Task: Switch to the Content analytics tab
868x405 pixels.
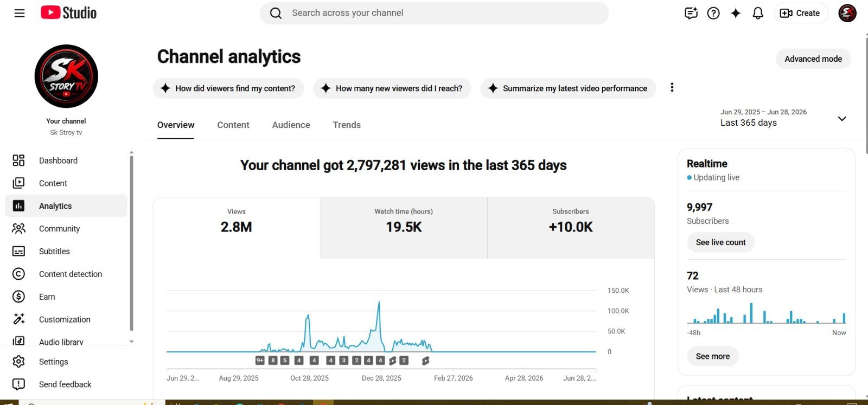Action: tap(233, 125)
